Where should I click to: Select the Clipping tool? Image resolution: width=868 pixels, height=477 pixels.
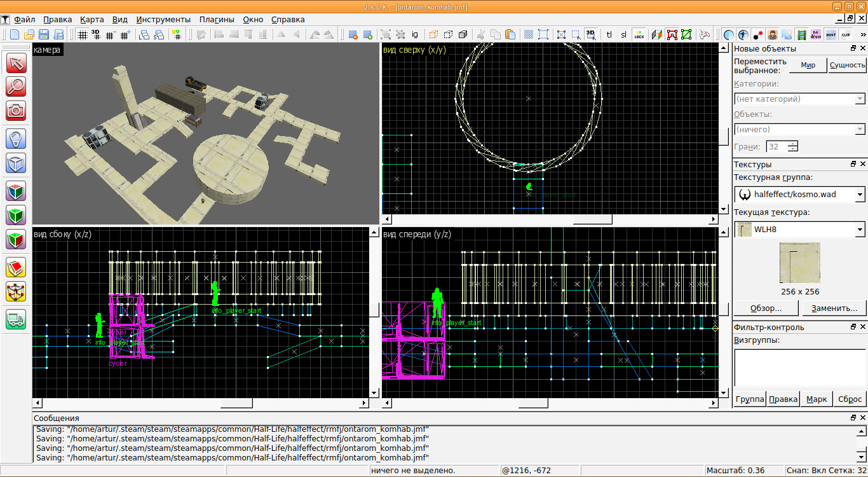click(16, 267)
